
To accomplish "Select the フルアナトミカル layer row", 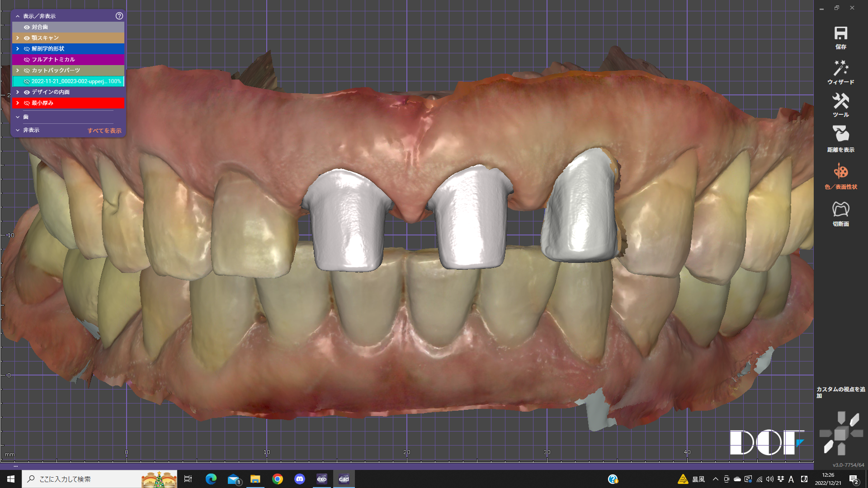I will [x=53, y=60].
